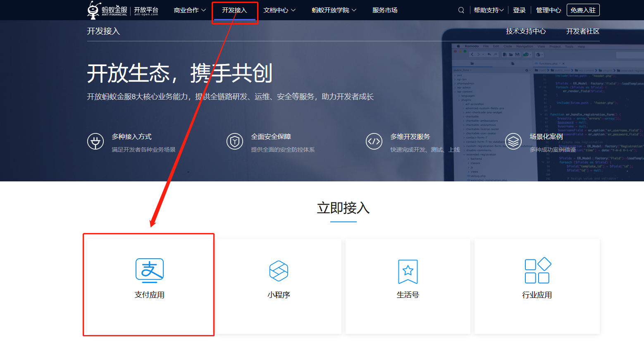Viewport: 644px width, 345px height.
Task: Click the 登录 link
Action: 519,10
